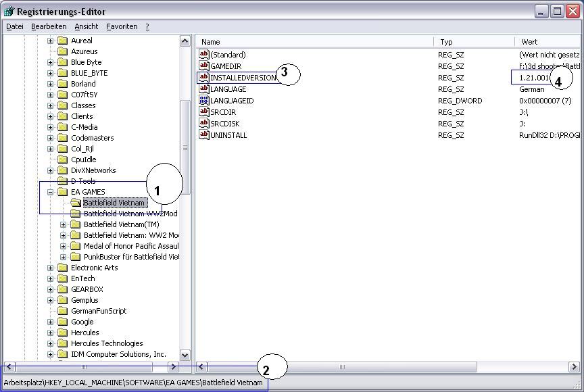Click the Electronic Arts folder icon
Viewport: 584px width, 392px height.
point(63,267)
